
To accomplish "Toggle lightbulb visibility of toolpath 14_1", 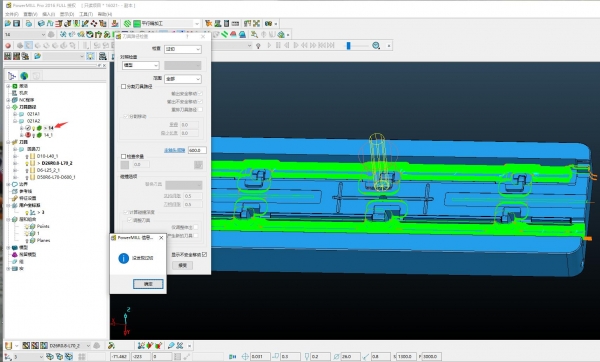I will pos(33,135).
